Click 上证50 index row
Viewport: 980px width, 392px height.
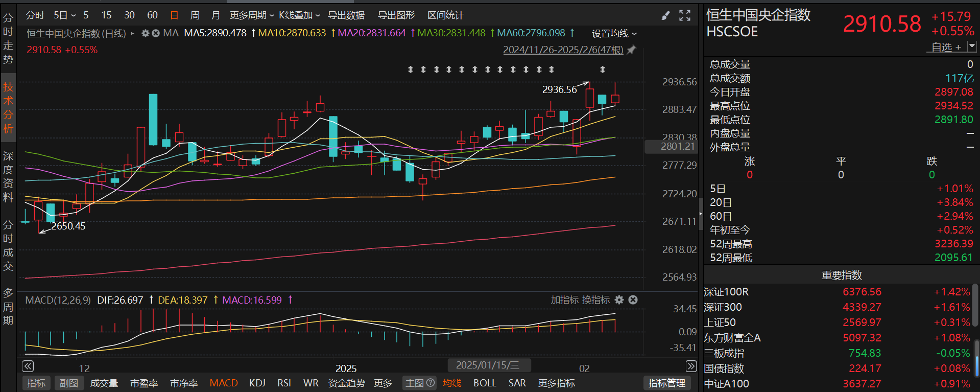[838, 322]
